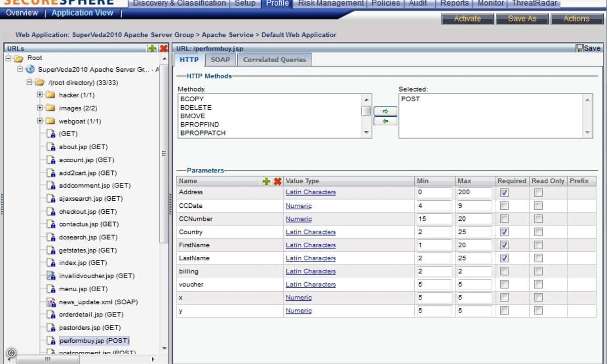Check Read Only for billing parameter
This screenshot has height=364, width=607.
coord(539,271)
